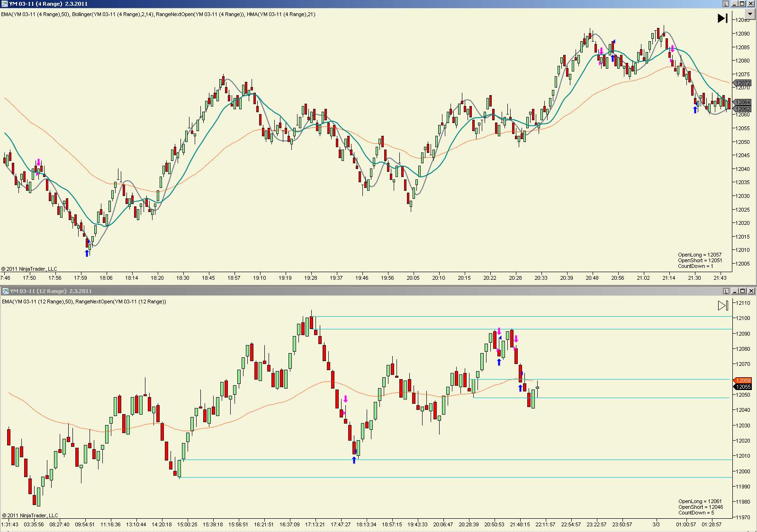
Task: Click hollow scroll-to-latest-bar icon in 12 Range chart
Action: pos(723,306)
